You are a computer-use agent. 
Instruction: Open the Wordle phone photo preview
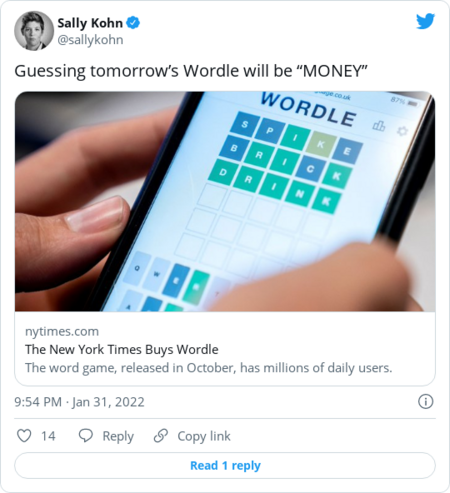tap(225, 201)
